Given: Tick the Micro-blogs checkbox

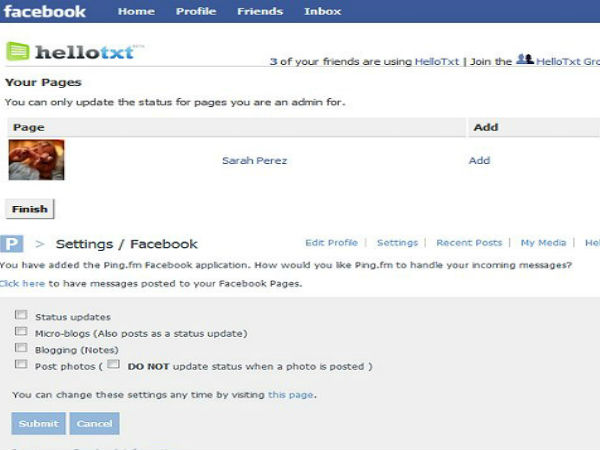Looking at the screenshot, I should pos(21,331).
